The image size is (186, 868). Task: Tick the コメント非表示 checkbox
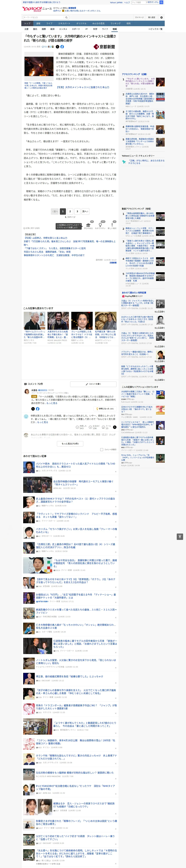102,449
